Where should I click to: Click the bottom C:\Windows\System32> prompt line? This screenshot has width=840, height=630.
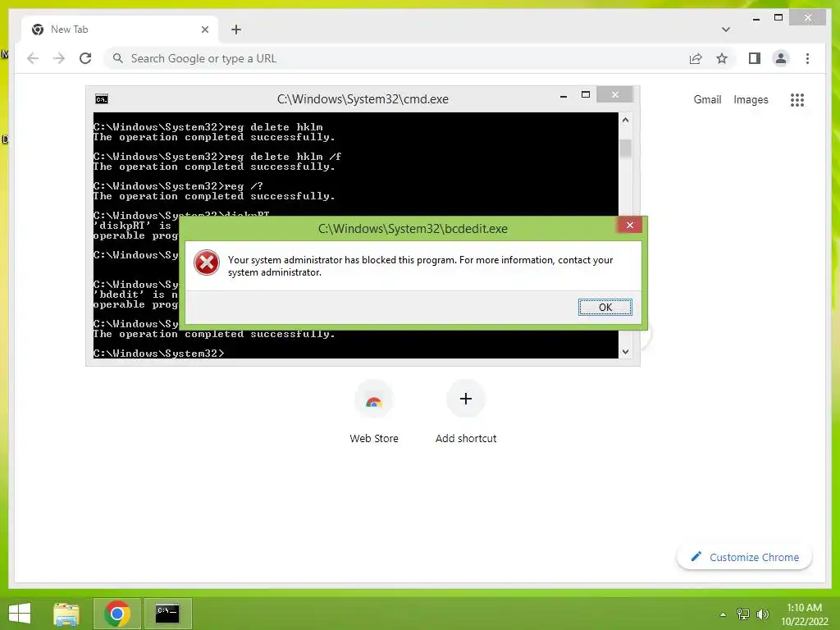(x=158, y=353)
